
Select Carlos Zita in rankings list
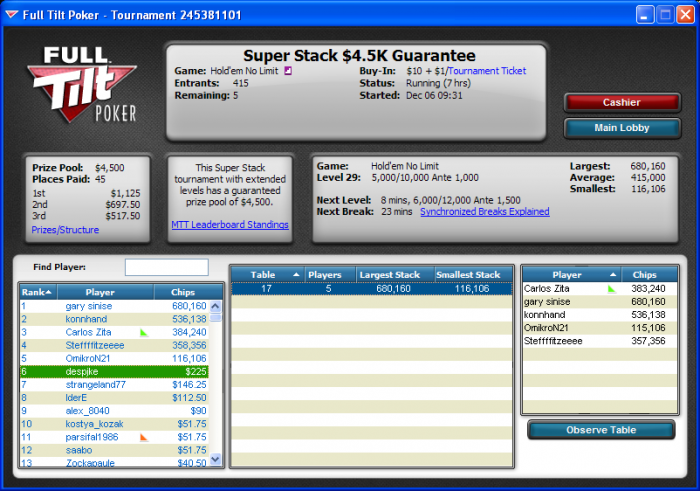(x=114, y=332)
